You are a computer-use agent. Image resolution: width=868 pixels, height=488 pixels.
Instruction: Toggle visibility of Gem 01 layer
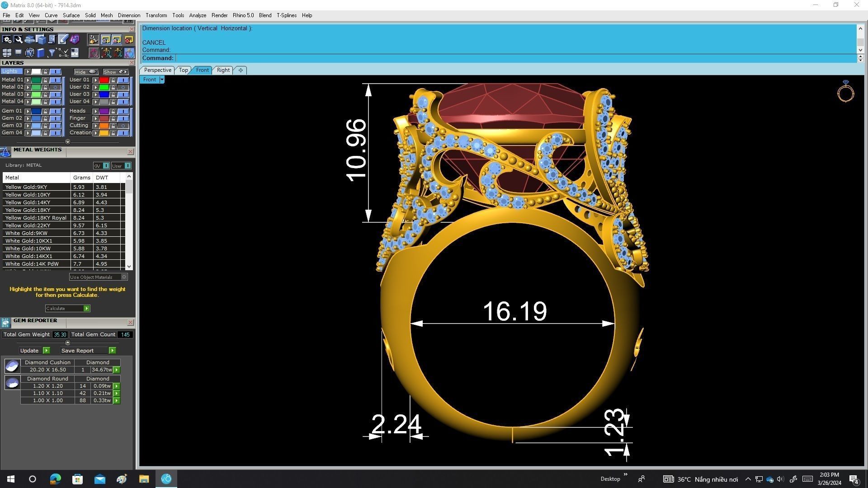[55, 111]
